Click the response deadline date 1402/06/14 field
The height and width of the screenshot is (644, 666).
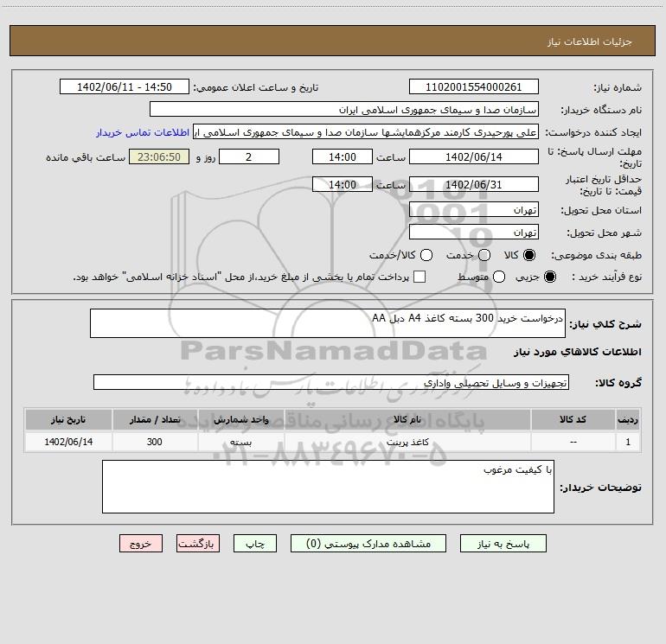474,156
